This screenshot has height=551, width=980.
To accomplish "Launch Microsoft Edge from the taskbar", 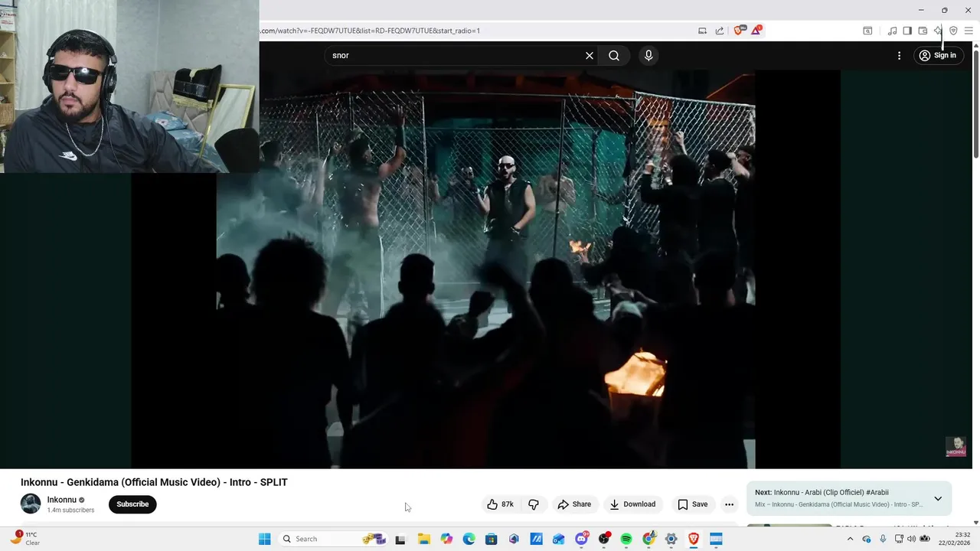I will coord(469,540).
